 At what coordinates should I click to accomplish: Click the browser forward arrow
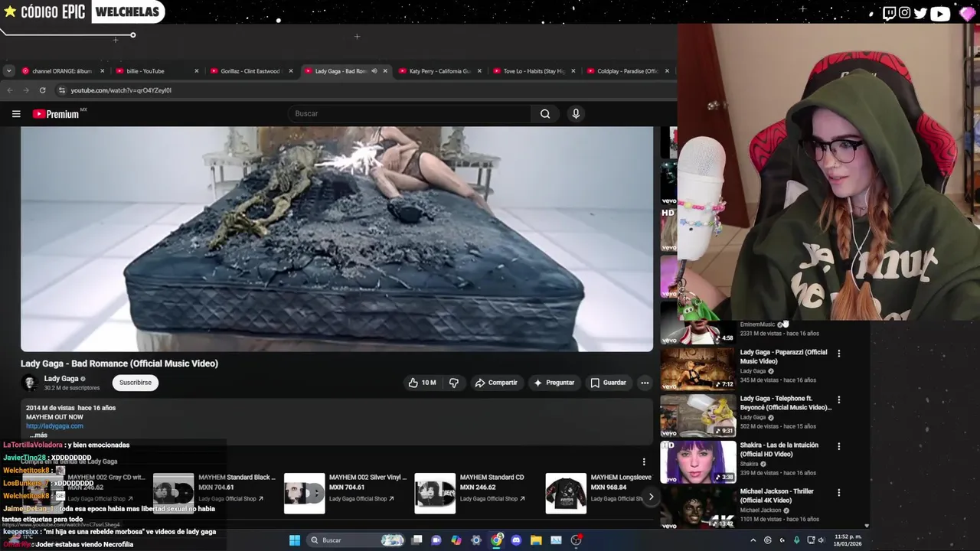click(x=26, y=90)
